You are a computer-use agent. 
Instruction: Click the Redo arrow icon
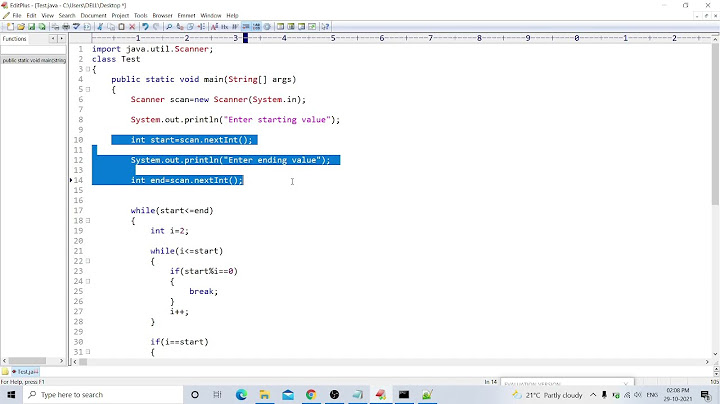coord(156,27)
